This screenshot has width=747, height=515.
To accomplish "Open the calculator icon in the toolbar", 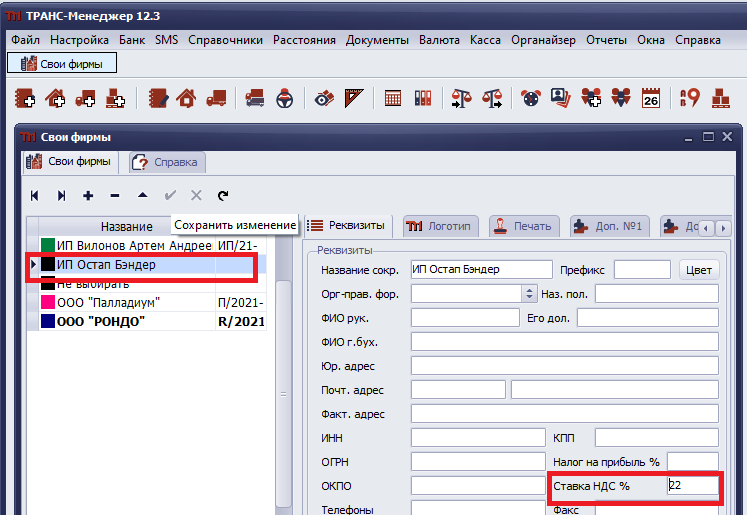I will [x=393, y=98].
